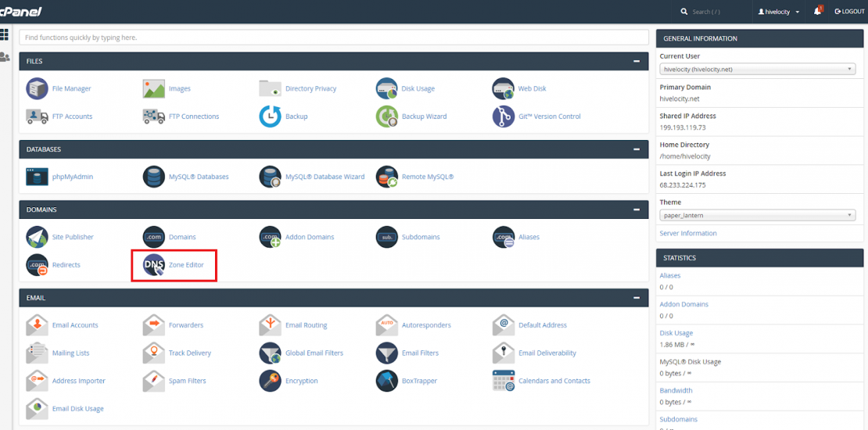Open the BoxTrapper icon

(387, 380)
